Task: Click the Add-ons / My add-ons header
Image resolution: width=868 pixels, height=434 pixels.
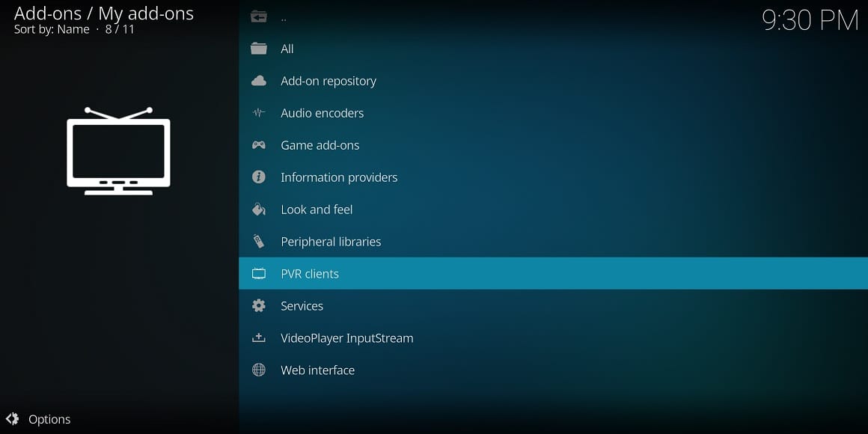Action: [104, 13]
